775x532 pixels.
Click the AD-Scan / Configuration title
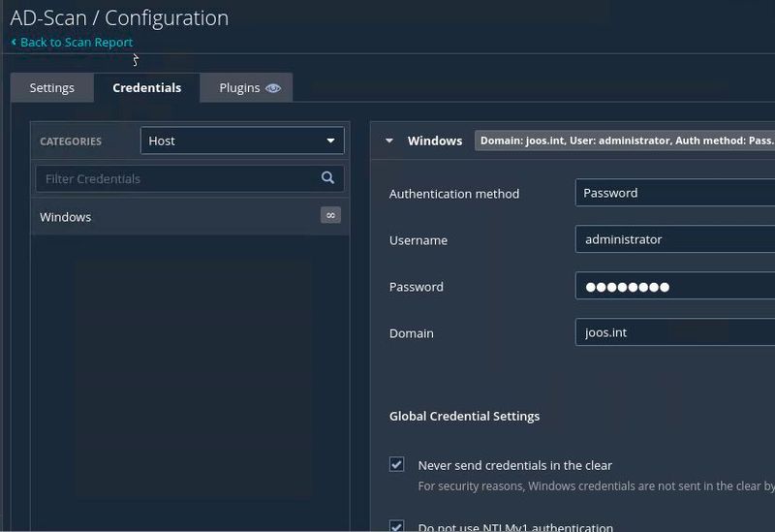(119, 18)
